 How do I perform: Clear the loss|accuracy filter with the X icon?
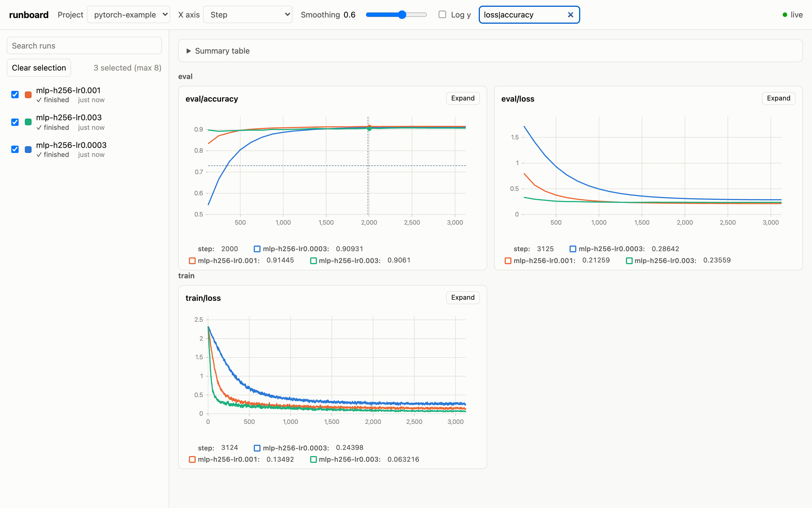pyautogui.click(x=570, y=15)
